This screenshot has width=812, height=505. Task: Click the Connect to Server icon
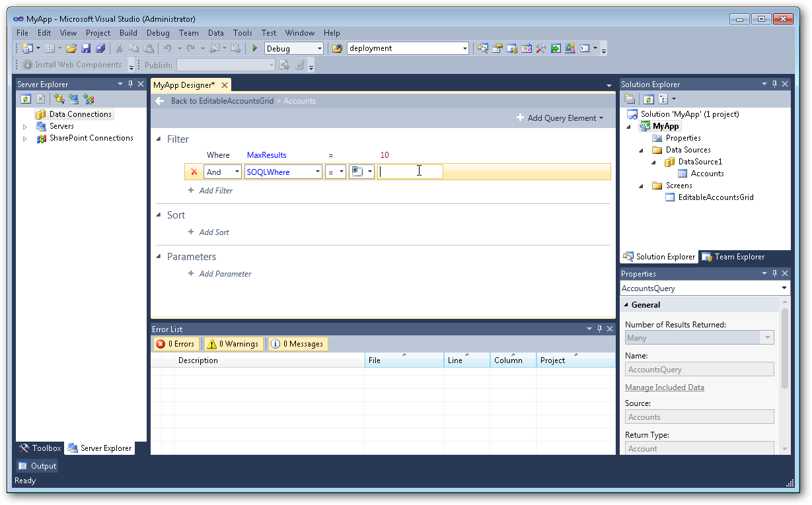(x=74, y=98)
